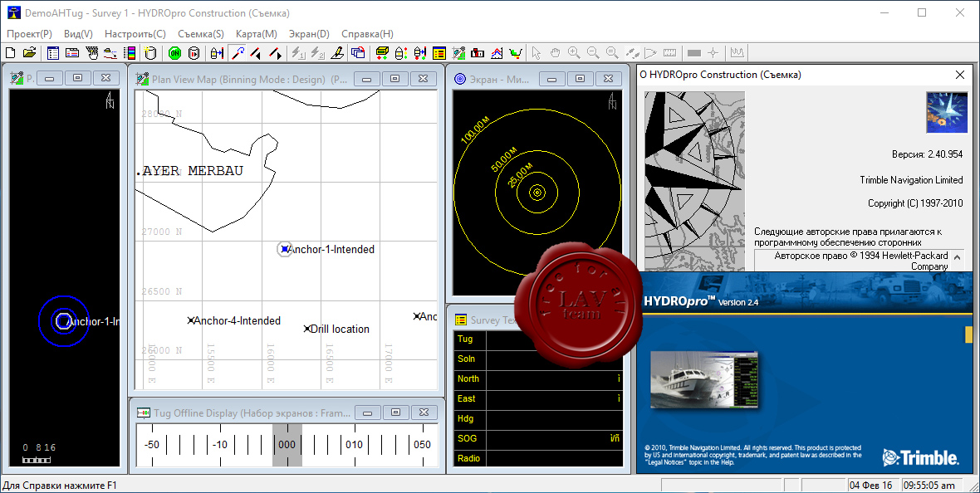Open the blue form list toolbar icon
The image size is (980, 493).
click(x=53, y=53)
